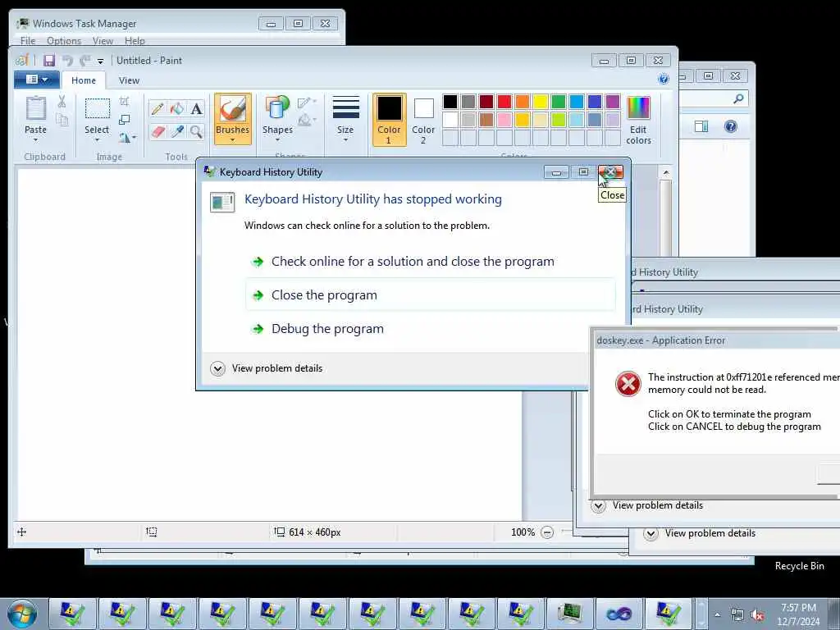Image resolution: width=840 pixels, height=630 pixels.
Task: Open the View menu in Windows Task Manager
Action: tap(103, 41)
